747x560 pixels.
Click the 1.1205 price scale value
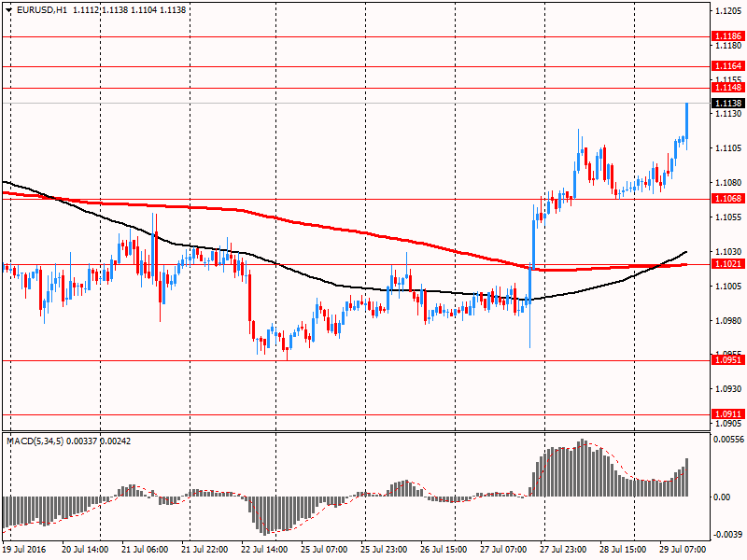coord(728,11)
